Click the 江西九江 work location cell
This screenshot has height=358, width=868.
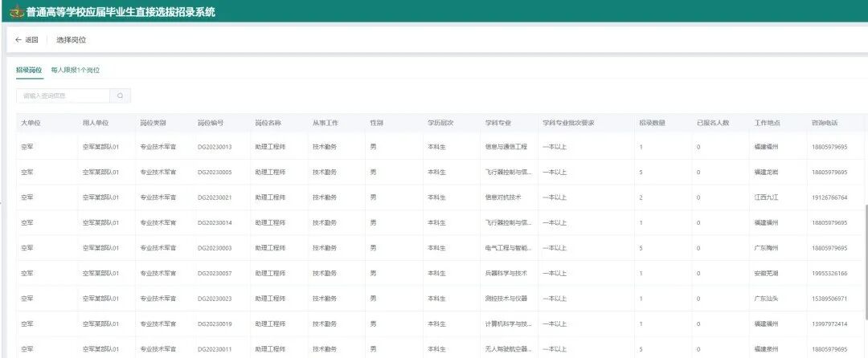[766, 197]
